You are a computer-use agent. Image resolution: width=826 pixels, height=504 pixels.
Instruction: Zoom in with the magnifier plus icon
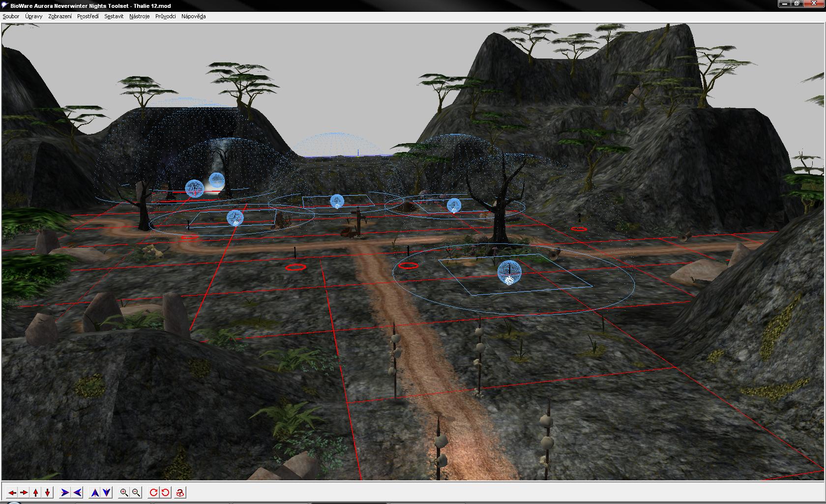tap(124, 492)
